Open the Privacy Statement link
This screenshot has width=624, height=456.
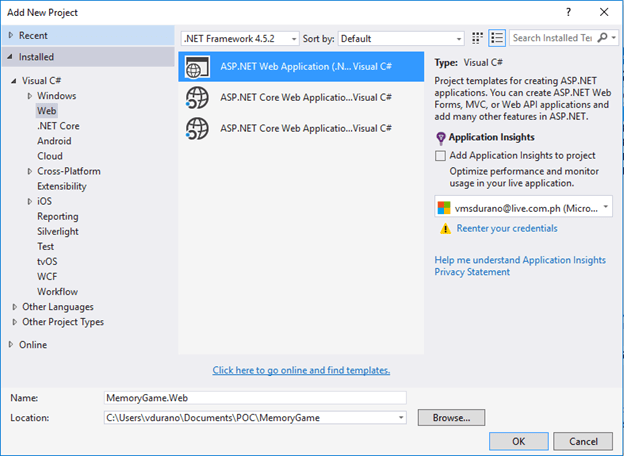pos(472,272)
